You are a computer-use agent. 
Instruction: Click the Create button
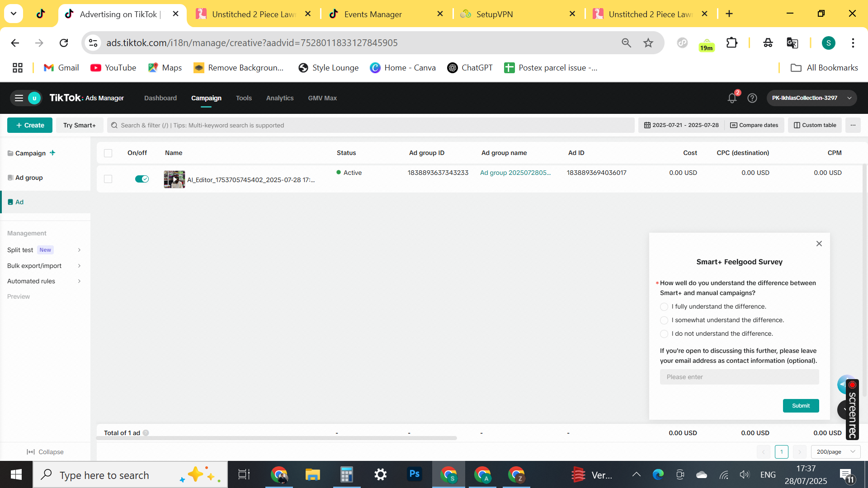pyautogui.click(x=30, y=125)
